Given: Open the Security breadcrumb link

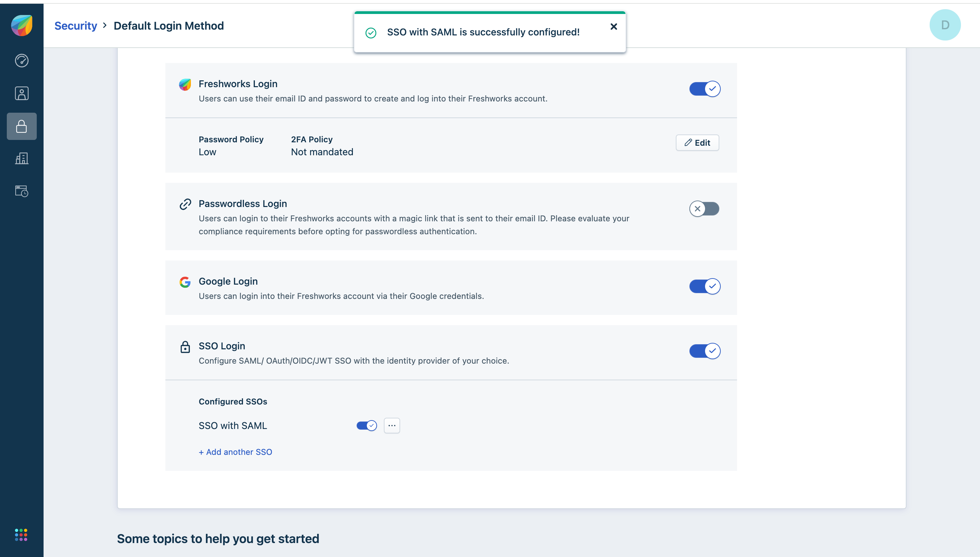Looking at the screenshot, I should tap(76, 26).
